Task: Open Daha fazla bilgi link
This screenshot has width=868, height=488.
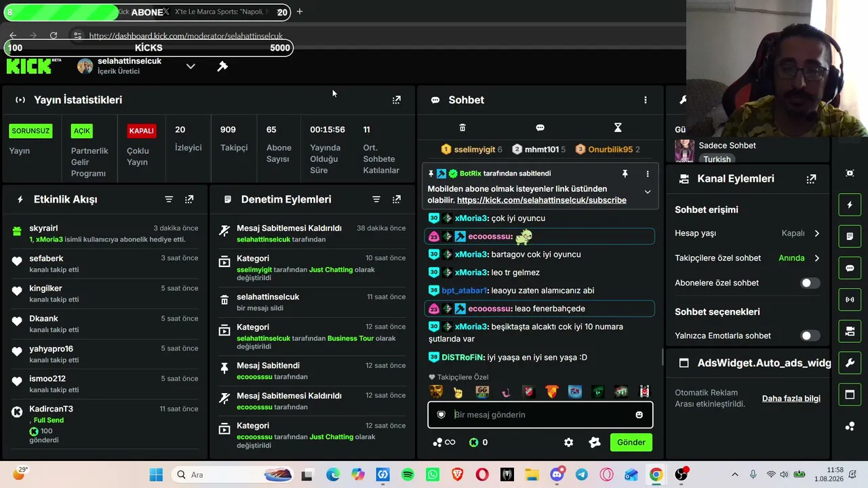Action: point(791,399)
